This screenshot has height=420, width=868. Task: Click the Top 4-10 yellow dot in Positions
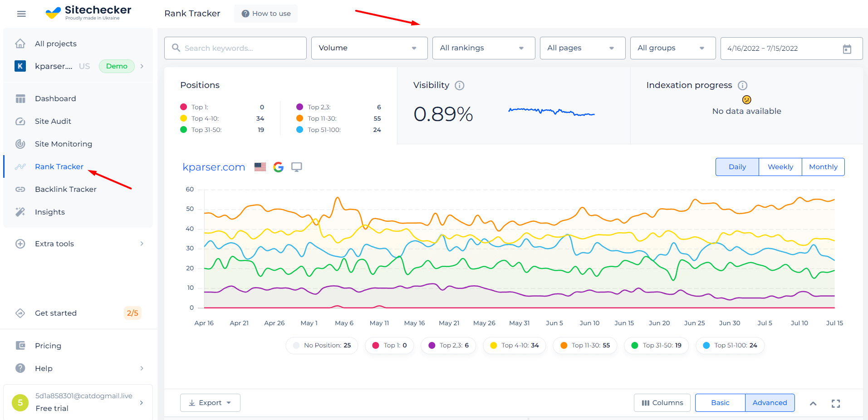pos(184,118)
